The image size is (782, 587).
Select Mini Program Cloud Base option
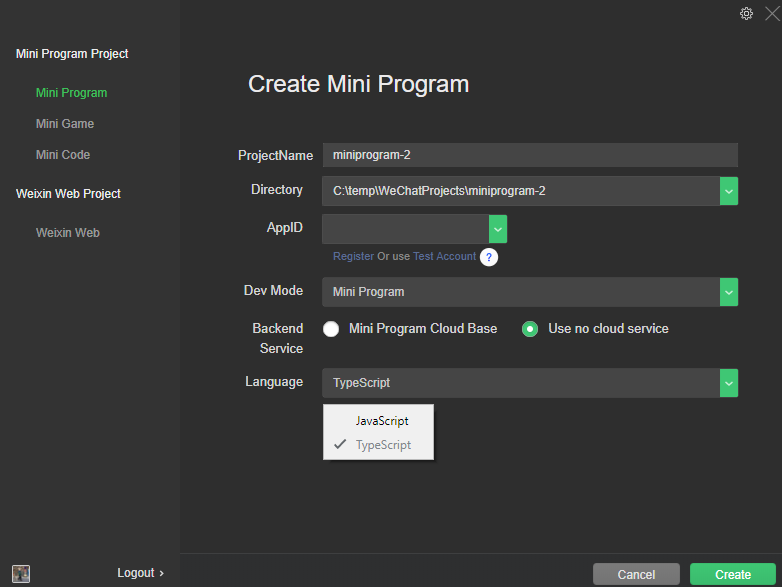331,329
